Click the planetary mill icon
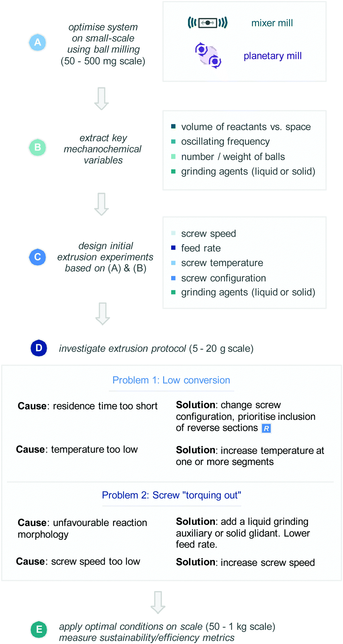 click(208, 55)
